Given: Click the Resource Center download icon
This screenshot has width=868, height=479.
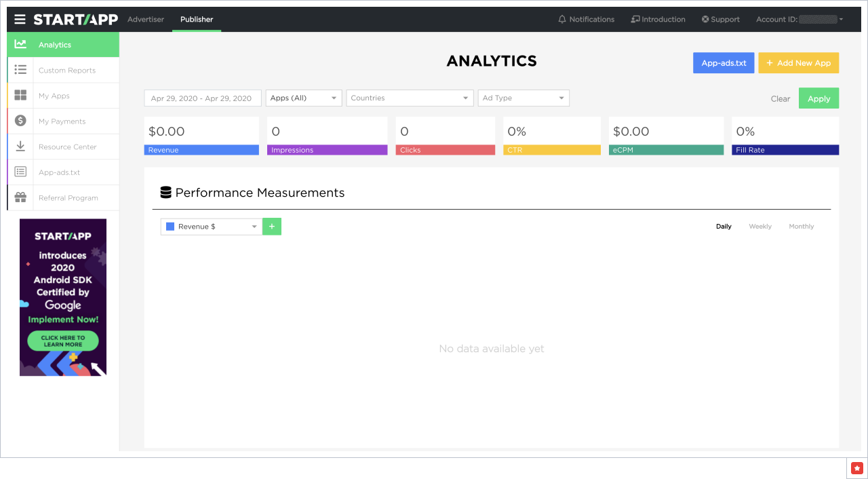Looking at the screenshot, I should coord(20,147).
